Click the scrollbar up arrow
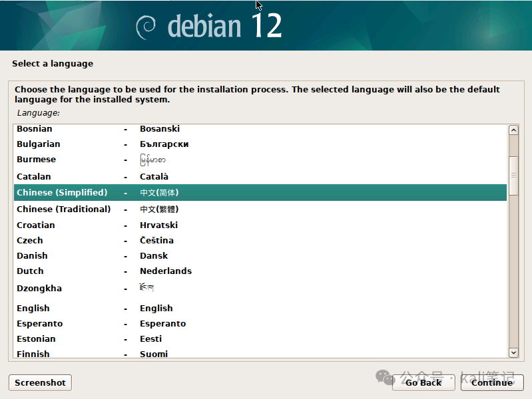Image resolution: width=532 pixels, height=399 pixels. coord(513,130)
